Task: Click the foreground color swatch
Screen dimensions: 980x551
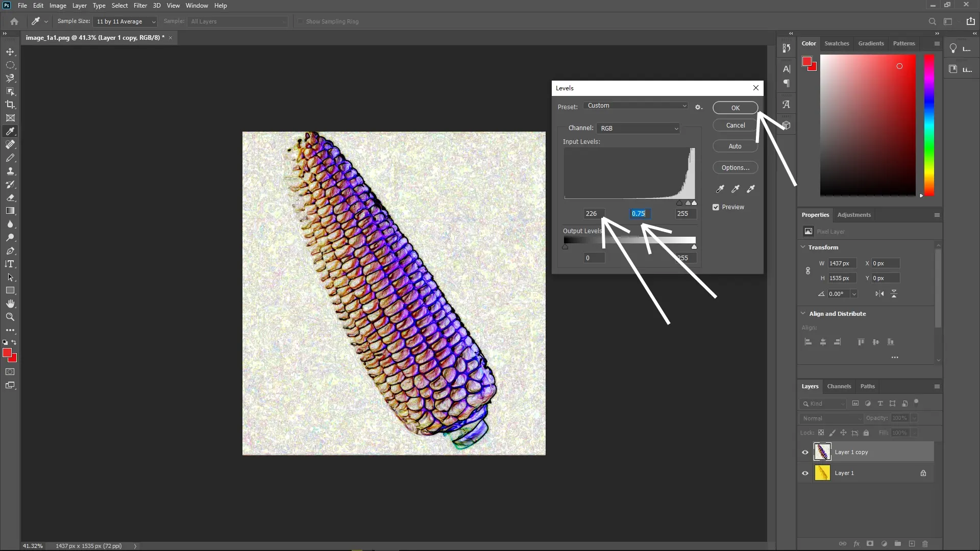Action: pyautogui.click(x=8, y=353)
